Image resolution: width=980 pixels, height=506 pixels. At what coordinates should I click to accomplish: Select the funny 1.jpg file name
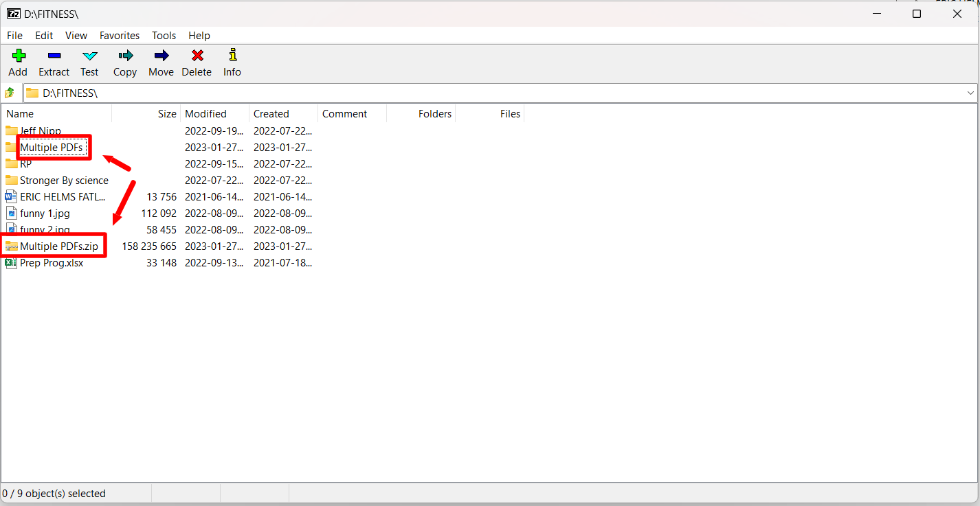coord(45,213)
